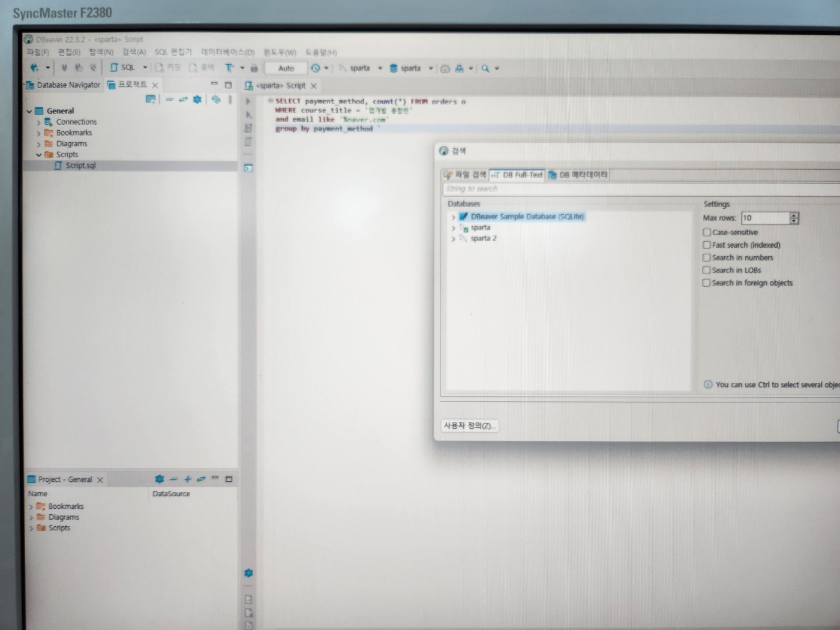Screen dimensions: 840x630
Task: Switch to the DB 메타데이터 tab
Action: [578, 175]
